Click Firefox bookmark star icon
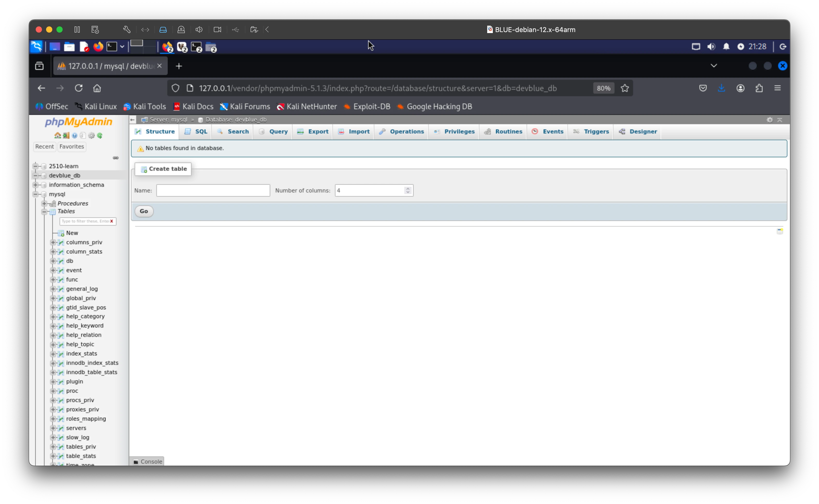This screenshot has width=819, height=504. [625, 88]
